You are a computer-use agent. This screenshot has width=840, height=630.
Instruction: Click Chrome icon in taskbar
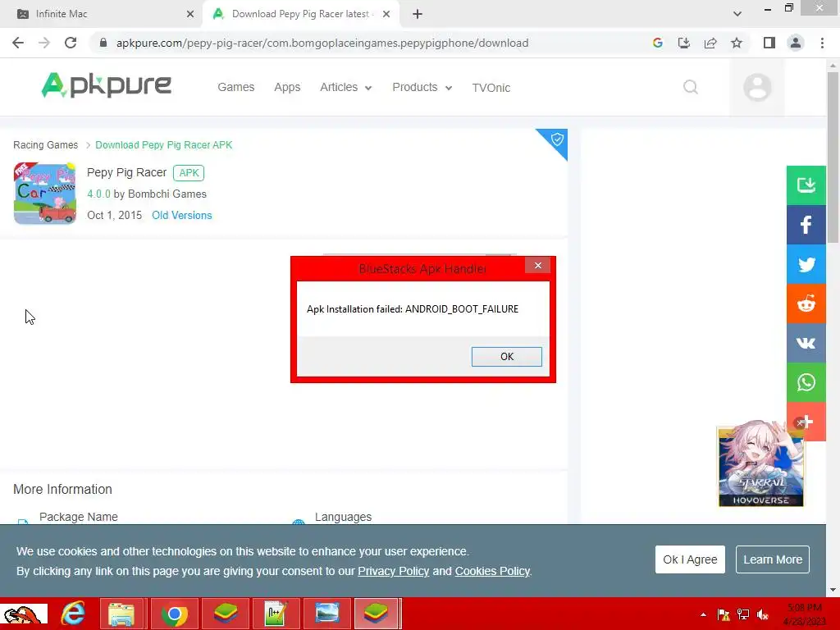click(174, 614)
